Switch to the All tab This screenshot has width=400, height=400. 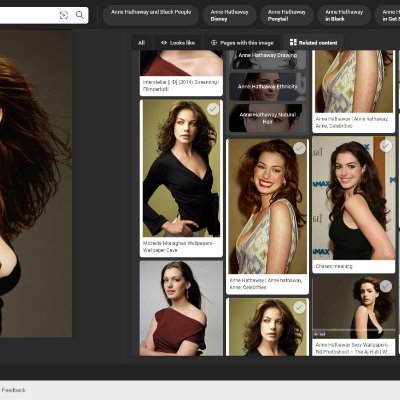[141, 43]
